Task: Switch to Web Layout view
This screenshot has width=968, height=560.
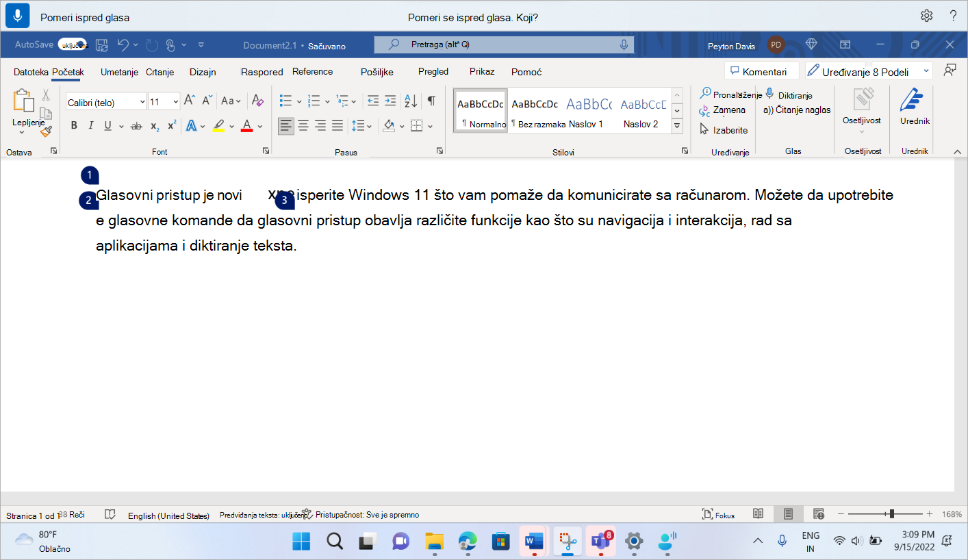Action: (818, 513)
